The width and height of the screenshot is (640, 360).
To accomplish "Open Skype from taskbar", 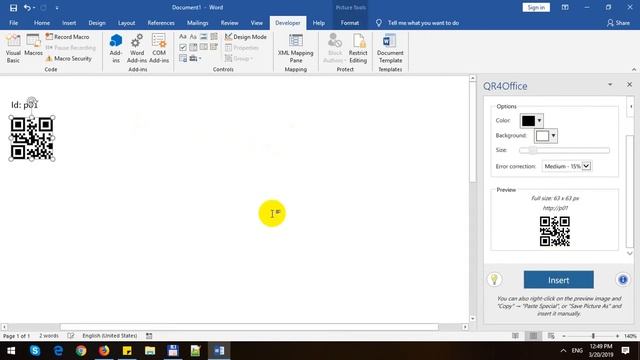I will tap(35, 351).
